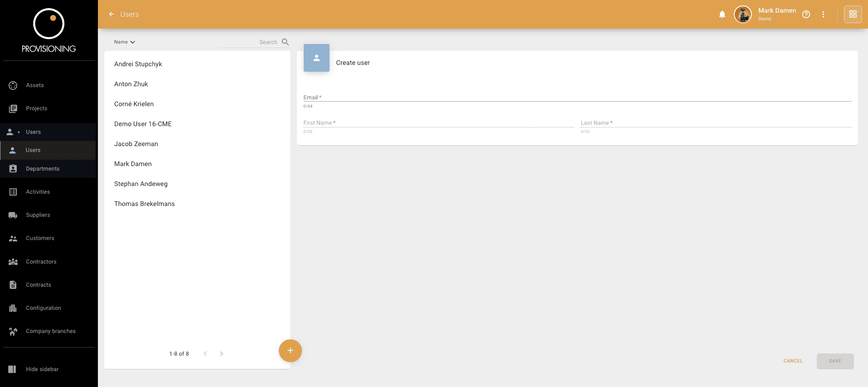Open notifications bell
This screenshot has width=868, height=387.
tap(722, 15)
